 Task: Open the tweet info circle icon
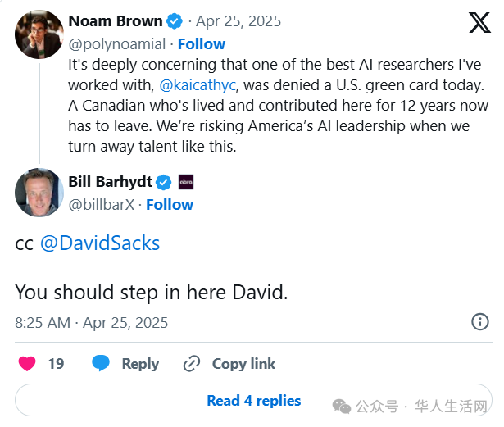tap(480, 321)
